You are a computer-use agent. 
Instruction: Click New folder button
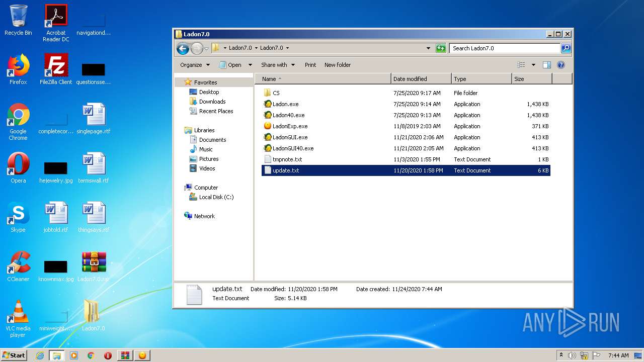[338, 65]
